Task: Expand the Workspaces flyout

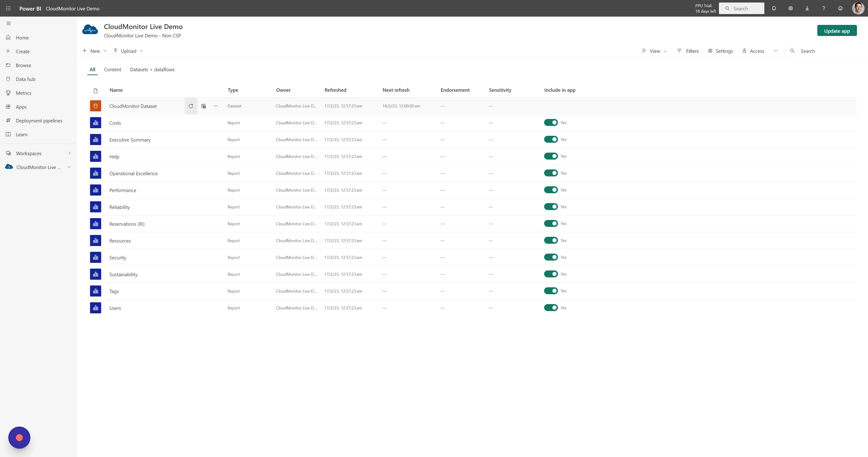Action: click(70, 153)
